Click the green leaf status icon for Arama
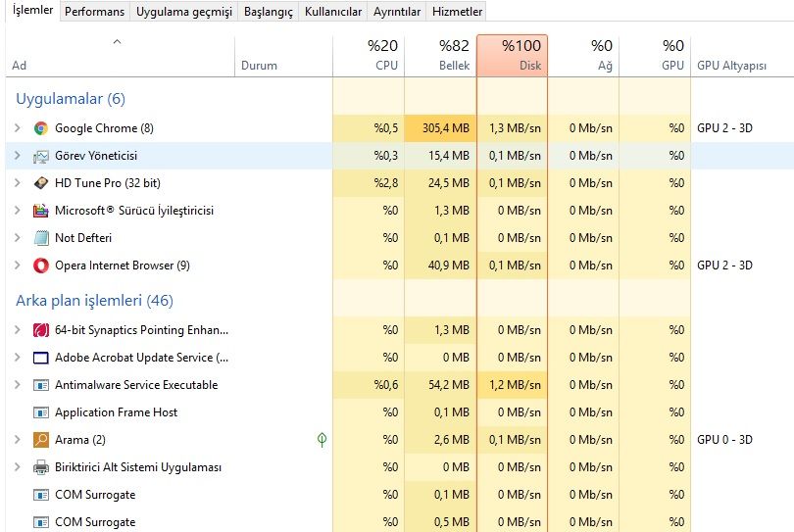Image resolution: width=794 pixels, height=532 pixels. click(323, 439)
